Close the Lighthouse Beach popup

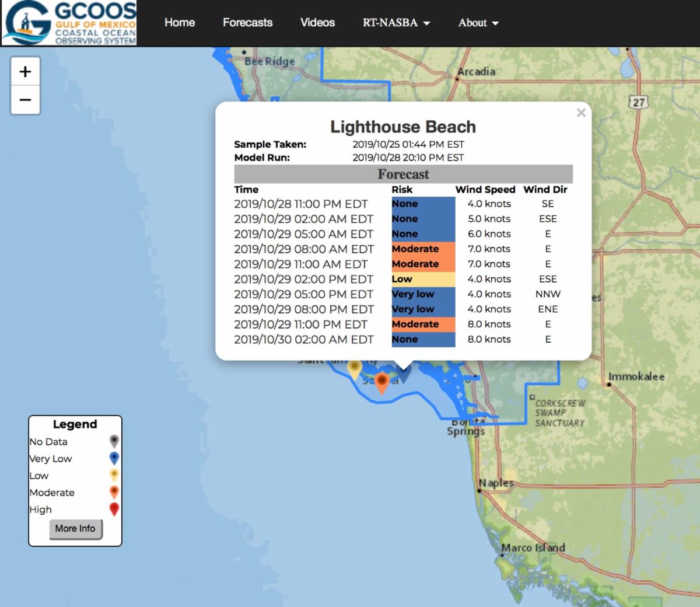580,113
